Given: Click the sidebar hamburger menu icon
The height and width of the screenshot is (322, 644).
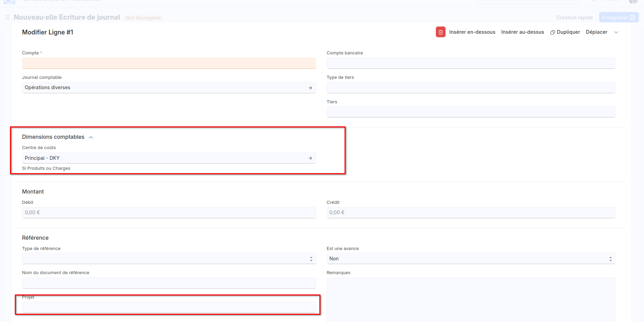Looking at the screenshot, I should point(8,17).
